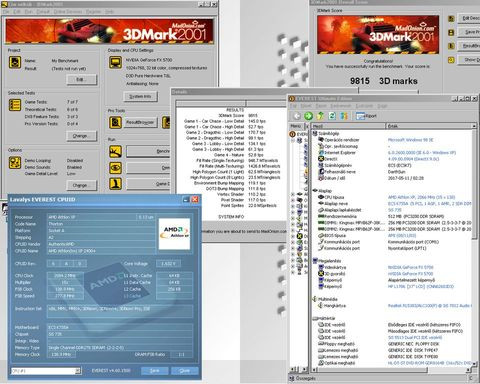Click the Project Edit button
480x384 pixels.
tap(81, 80)
